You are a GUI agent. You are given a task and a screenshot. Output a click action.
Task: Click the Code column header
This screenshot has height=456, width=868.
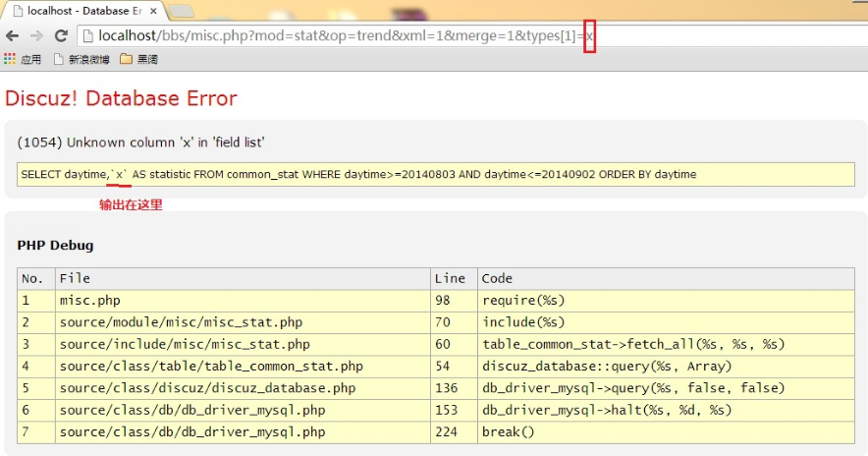coord(666,279)
